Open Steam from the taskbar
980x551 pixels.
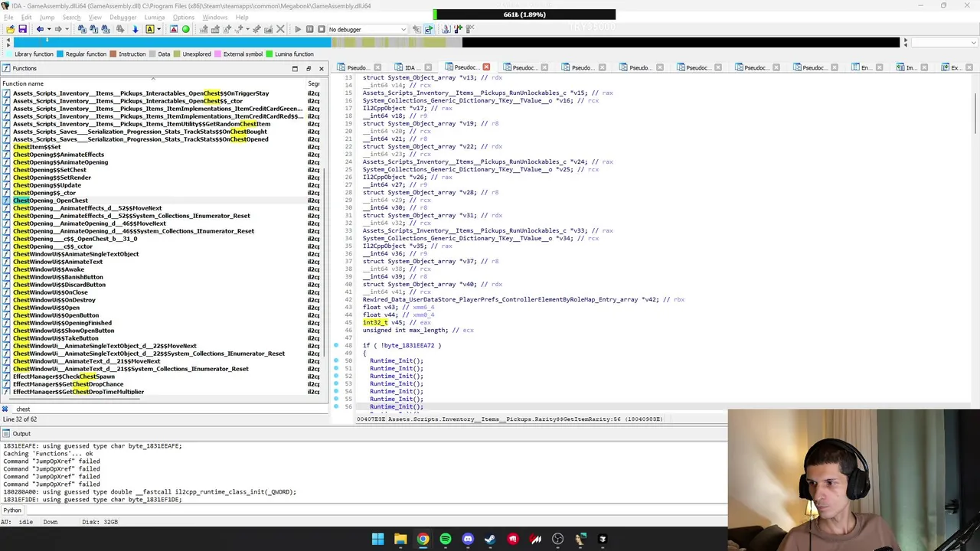(x=490, y=539)
